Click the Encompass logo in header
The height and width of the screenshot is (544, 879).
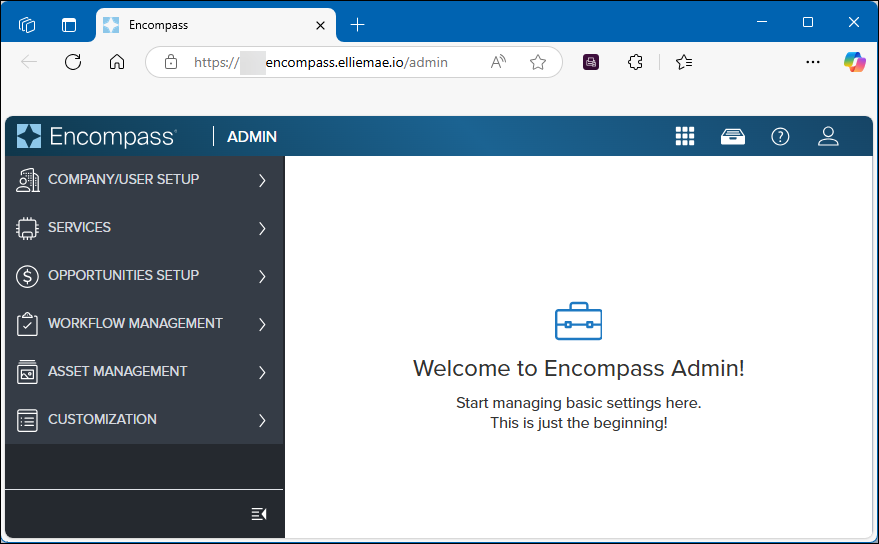[x=98, y=137]
